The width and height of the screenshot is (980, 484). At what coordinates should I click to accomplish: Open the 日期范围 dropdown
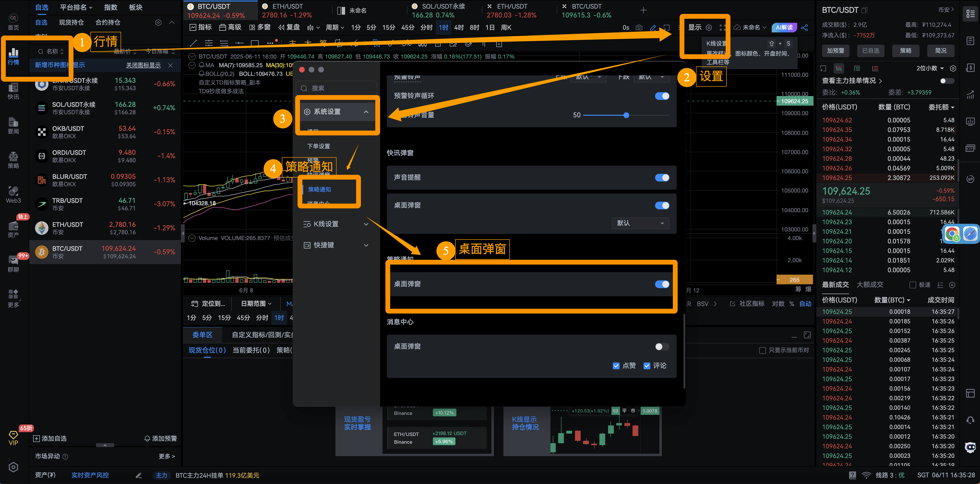tap(257, 304)
